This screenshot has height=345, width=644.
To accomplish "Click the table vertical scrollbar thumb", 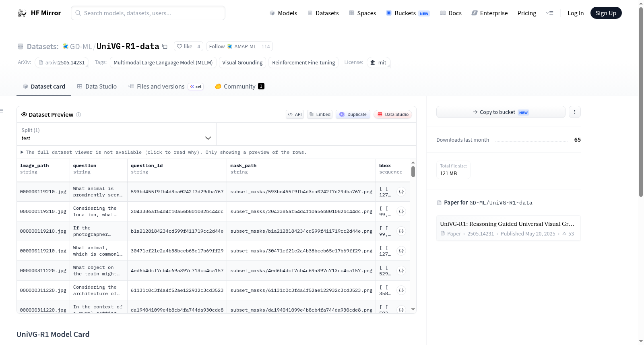I will (x=413, y=171).
